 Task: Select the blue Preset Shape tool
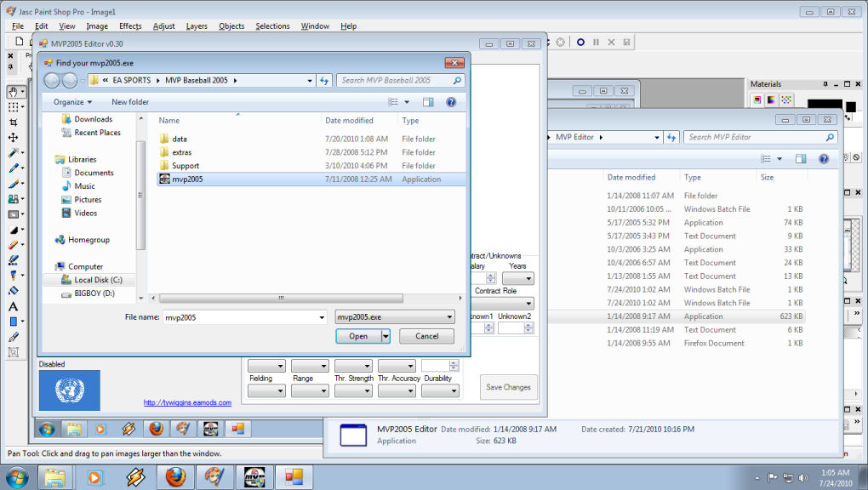pyautogui.click(x=13, y=321)
